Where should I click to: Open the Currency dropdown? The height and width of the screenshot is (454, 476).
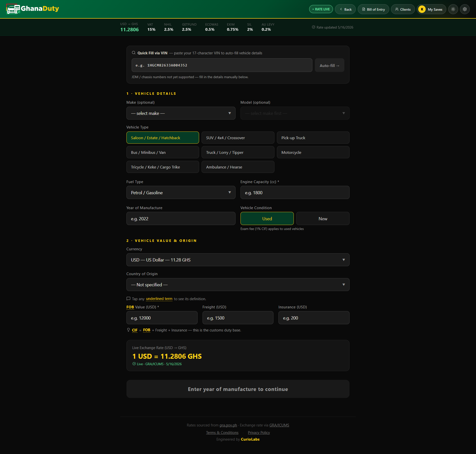pyautogui.click(x=238, y=260)
